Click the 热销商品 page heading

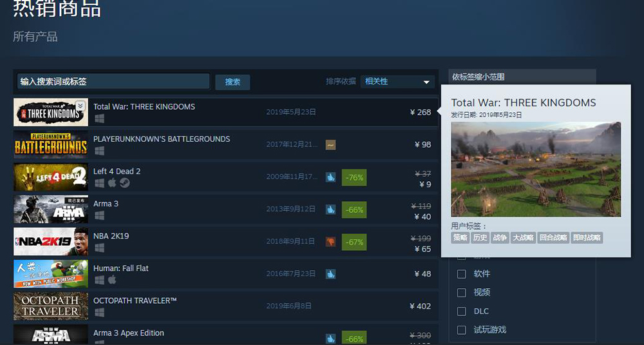57,8
